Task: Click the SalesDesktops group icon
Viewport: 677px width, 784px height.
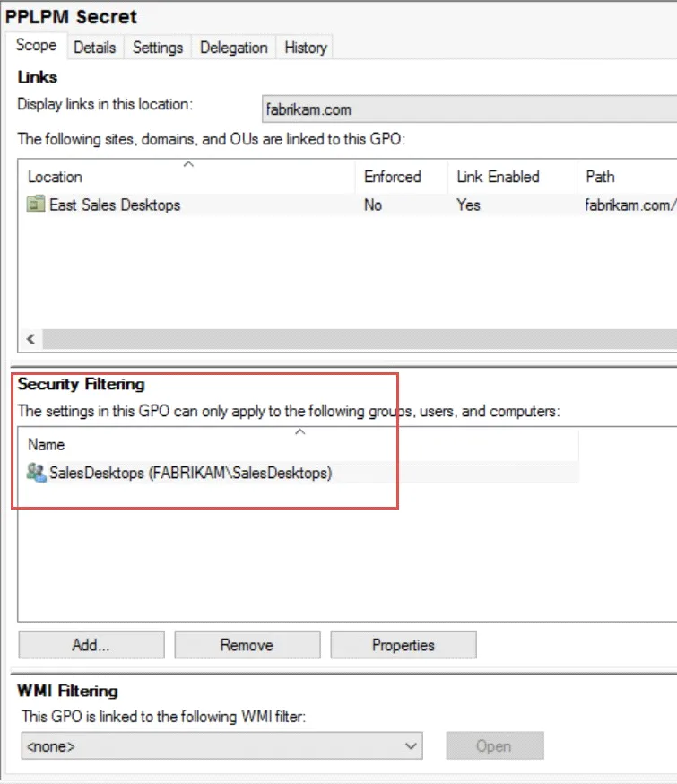Action: click(37, 473)
